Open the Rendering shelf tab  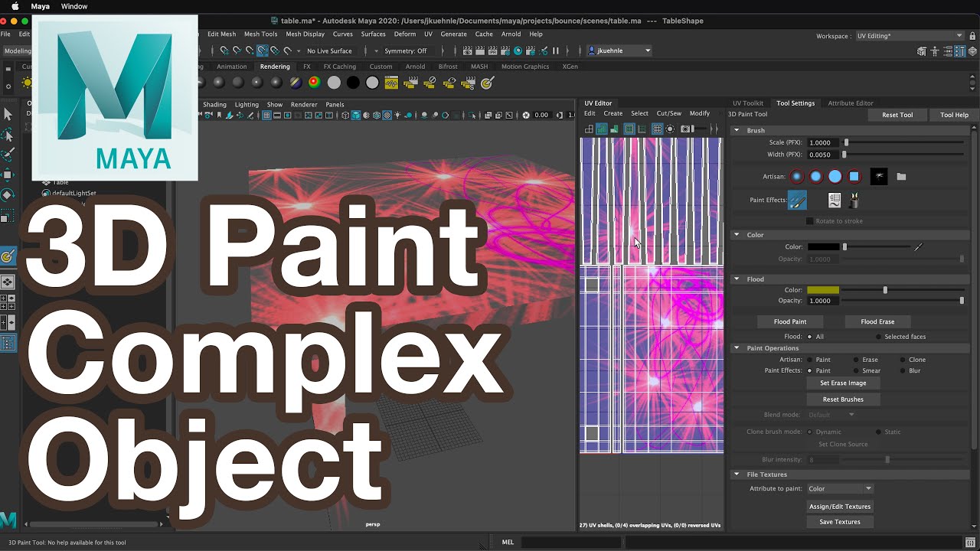tap(275, 67)
